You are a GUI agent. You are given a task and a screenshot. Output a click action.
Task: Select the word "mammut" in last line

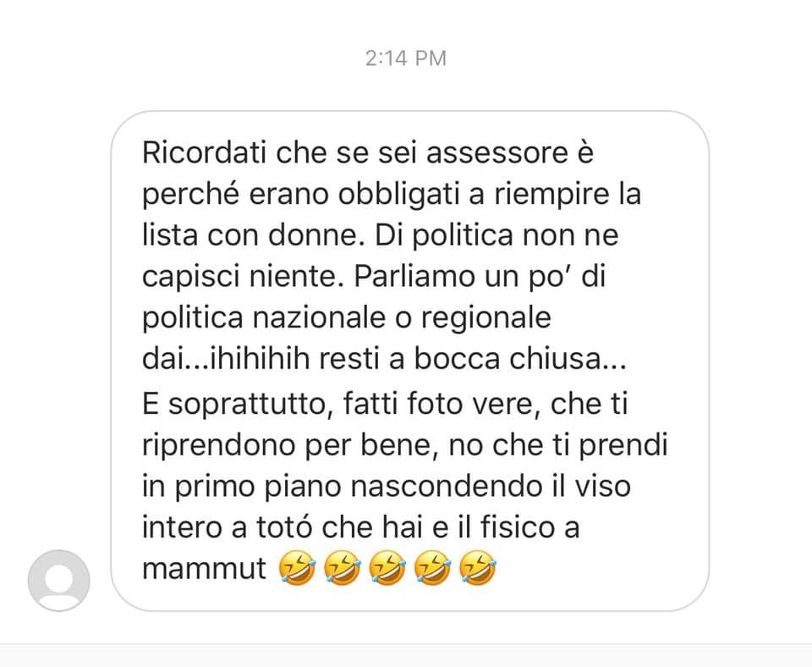point(204,568)
